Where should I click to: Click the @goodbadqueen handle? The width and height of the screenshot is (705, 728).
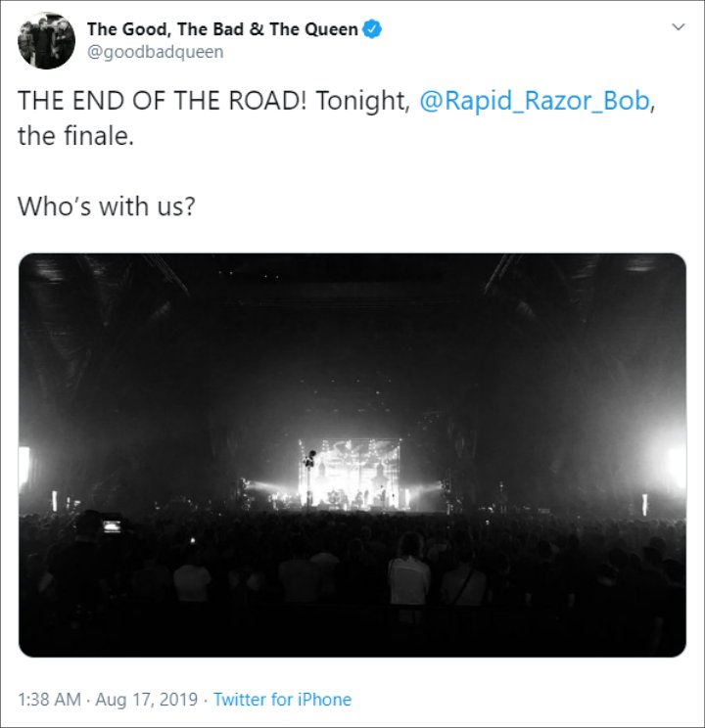pyautogui.click(x=156, y=52)
